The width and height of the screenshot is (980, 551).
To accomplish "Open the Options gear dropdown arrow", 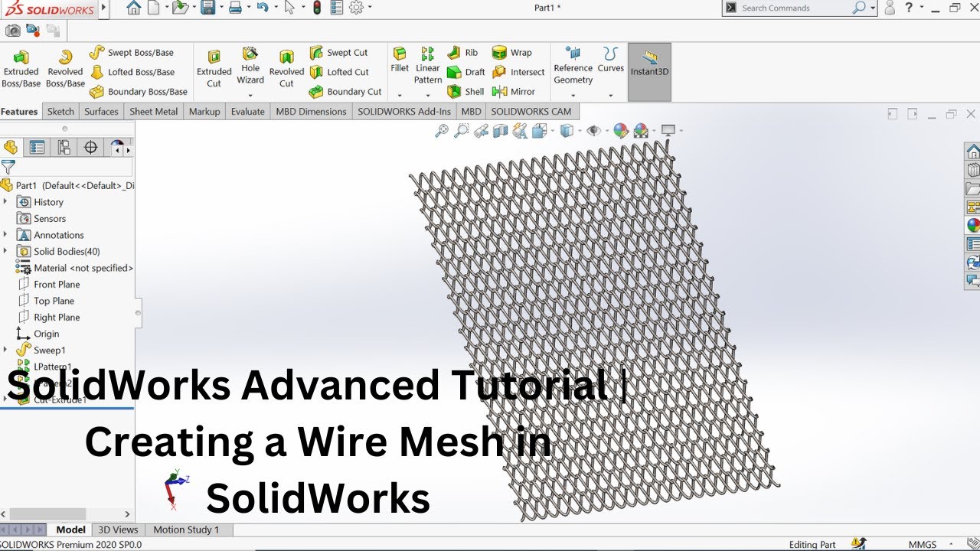I will (x=369, y=8).
